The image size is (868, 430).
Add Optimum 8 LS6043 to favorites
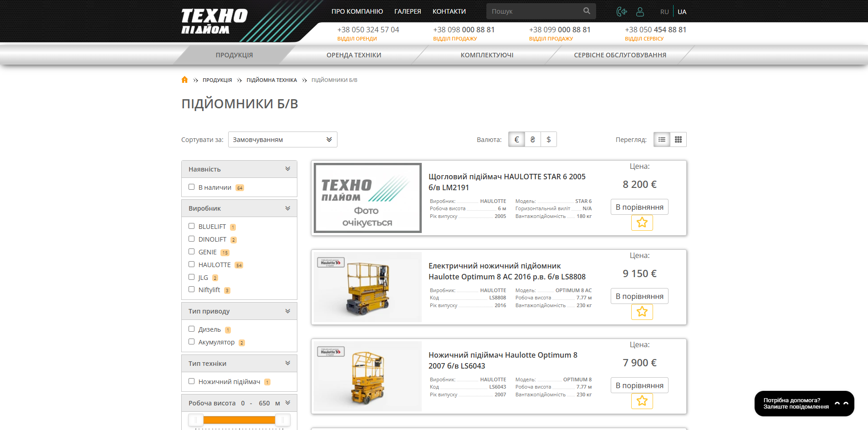[642, 401]
